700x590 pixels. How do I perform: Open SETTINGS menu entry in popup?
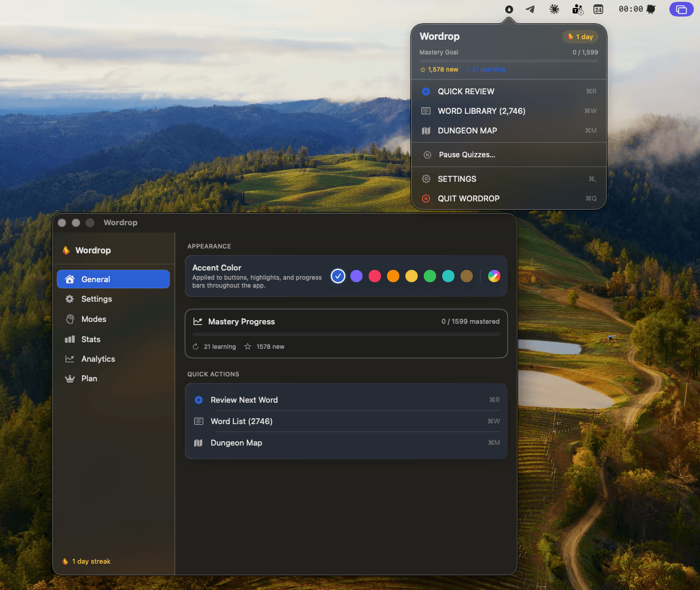tap(509, 179)
